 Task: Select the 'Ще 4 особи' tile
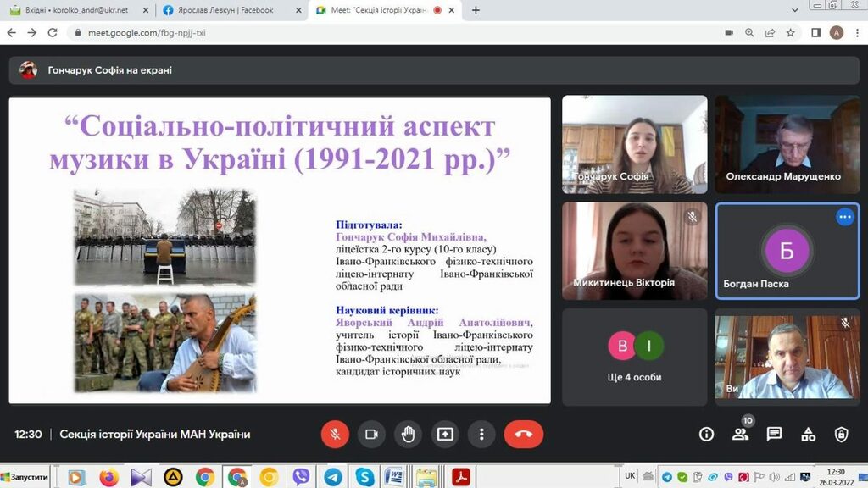pos(634,355)
